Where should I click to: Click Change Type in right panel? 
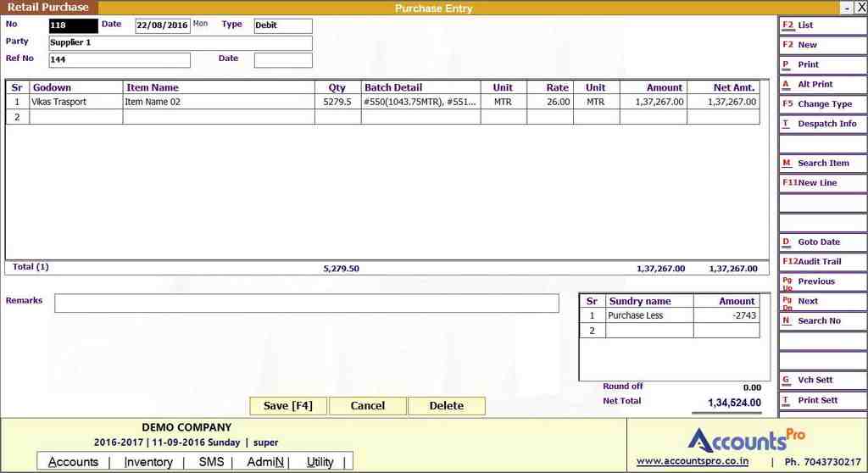click(821, 104)
